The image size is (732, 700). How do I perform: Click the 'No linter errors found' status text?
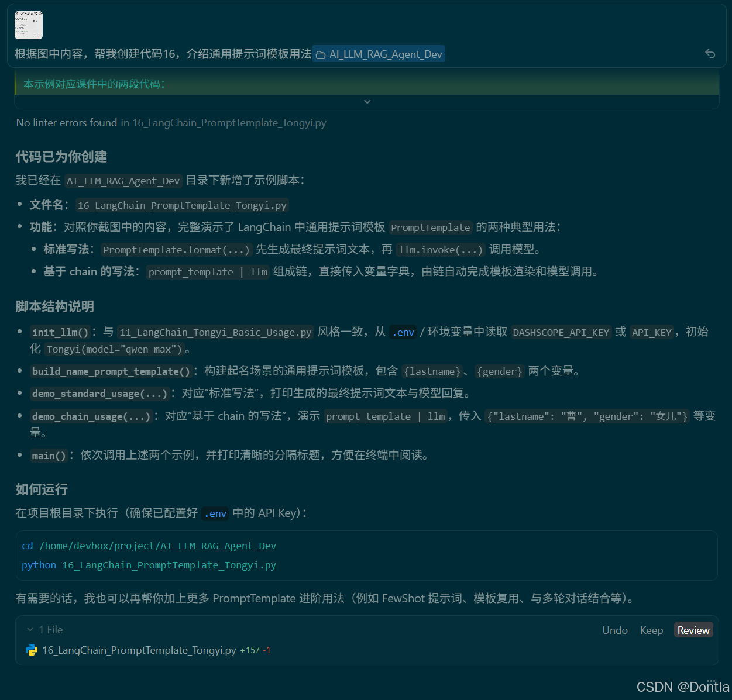point(66,123)
